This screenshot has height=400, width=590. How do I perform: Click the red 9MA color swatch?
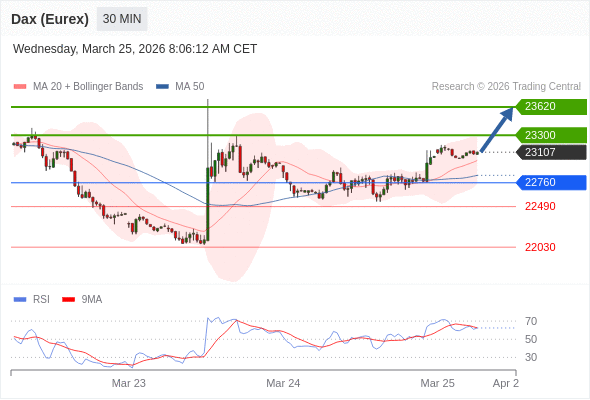(x=68, y=300)
